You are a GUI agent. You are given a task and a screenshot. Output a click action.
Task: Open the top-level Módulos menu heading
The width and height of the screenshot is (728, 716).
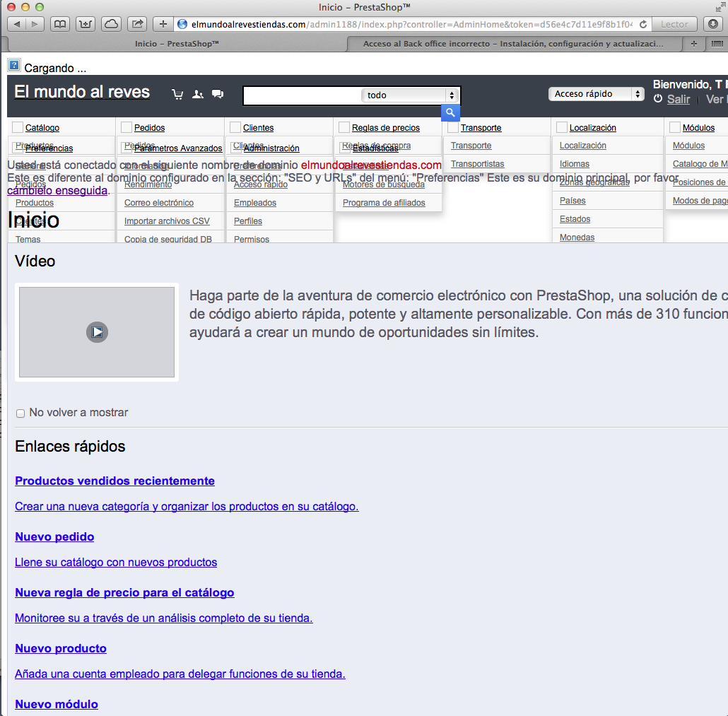(699, 128)
